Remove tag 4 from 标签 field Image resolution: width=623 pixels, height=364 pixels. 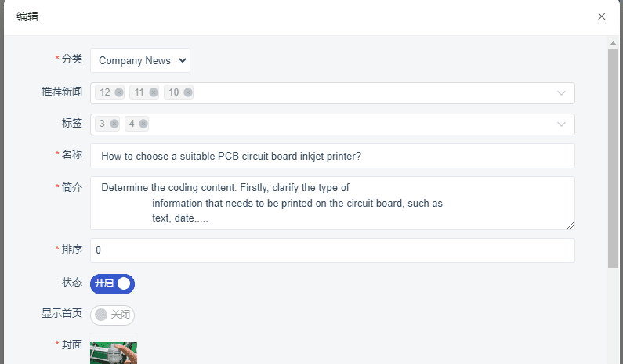point(143,124)
